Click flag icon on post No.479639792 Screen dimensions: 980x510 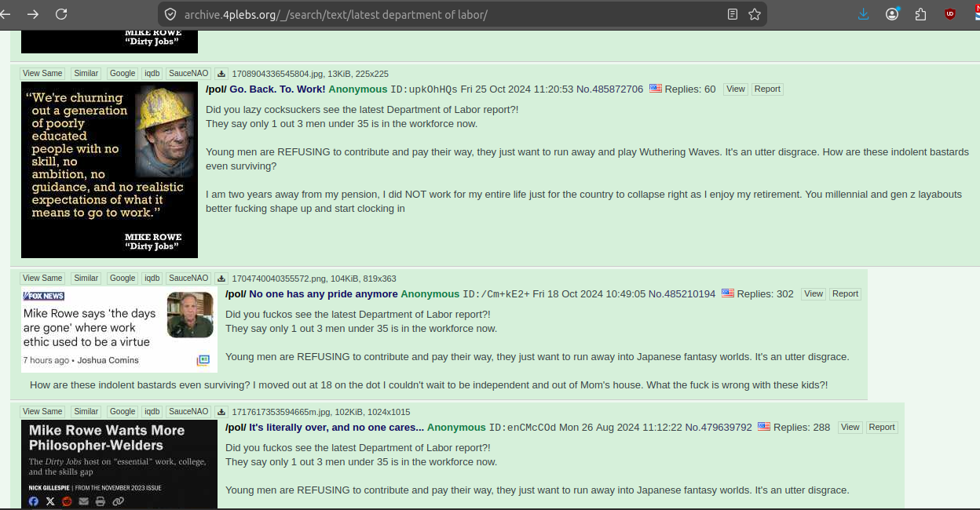pos(764,427)
